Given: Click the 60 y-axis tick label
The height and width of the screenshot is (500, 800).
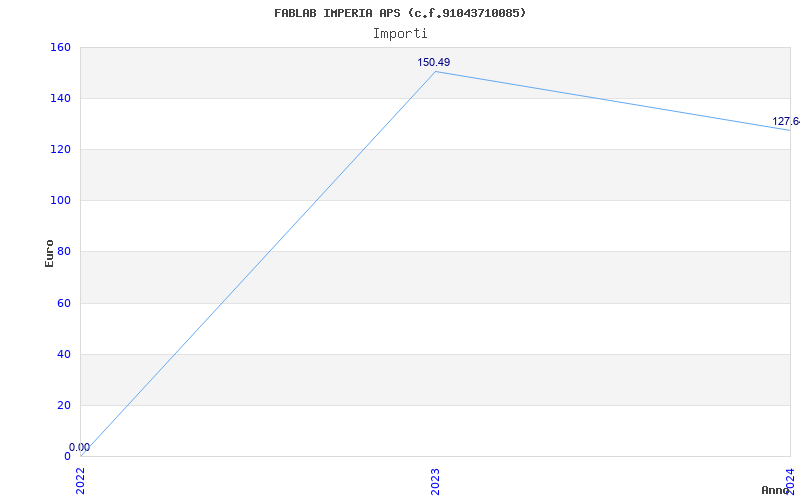Looking at the screenshot, I should pos(63,304).
